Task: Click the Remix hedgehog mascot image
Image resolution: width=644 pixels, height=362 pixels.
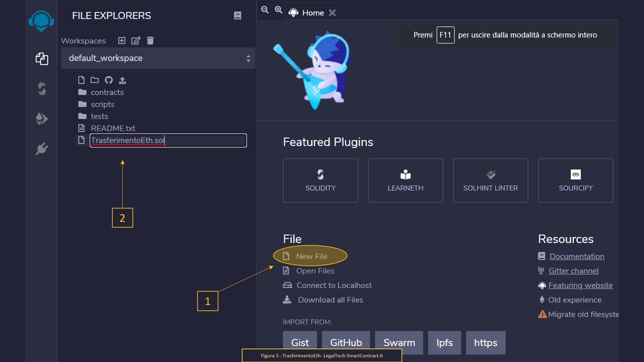Action: 313,70
